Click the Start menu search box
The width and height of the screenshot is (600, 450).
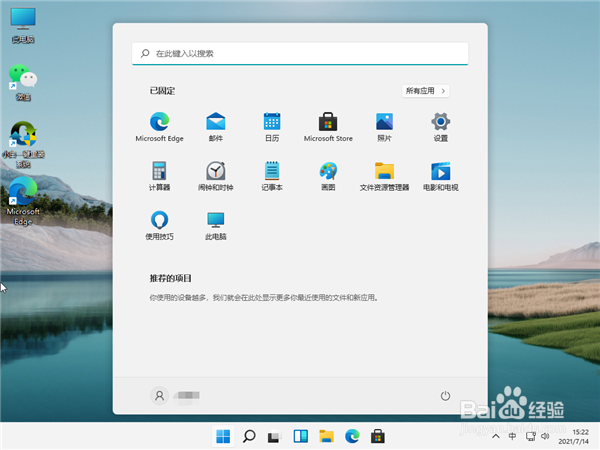(300, 54)
